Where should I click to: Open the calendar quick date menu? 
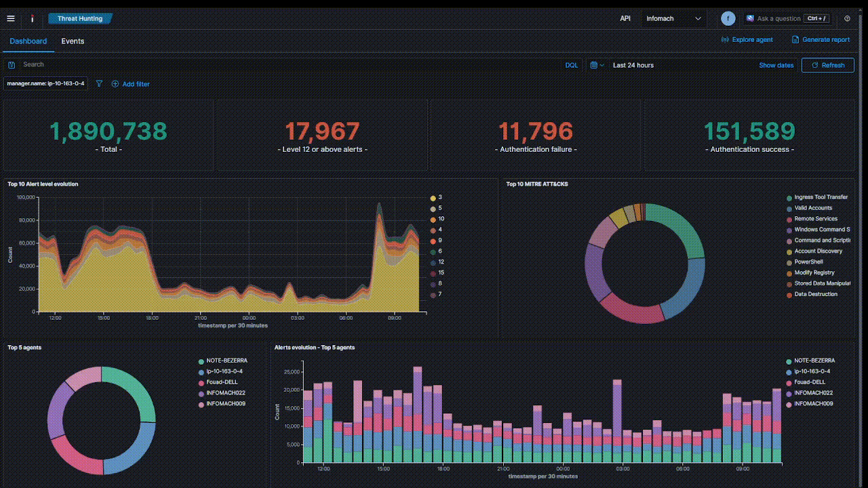[x=596, y=65]
